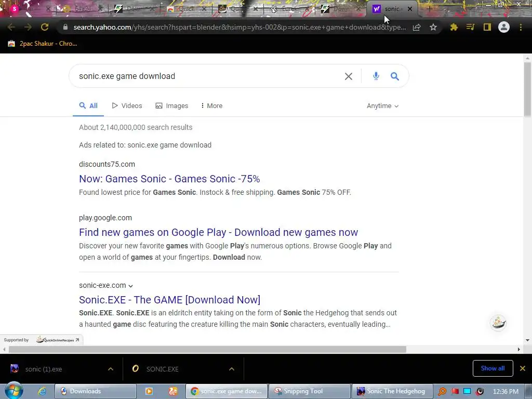View site info via the padlock icon
The image size is (532, 399).
[x=65, y=27]
